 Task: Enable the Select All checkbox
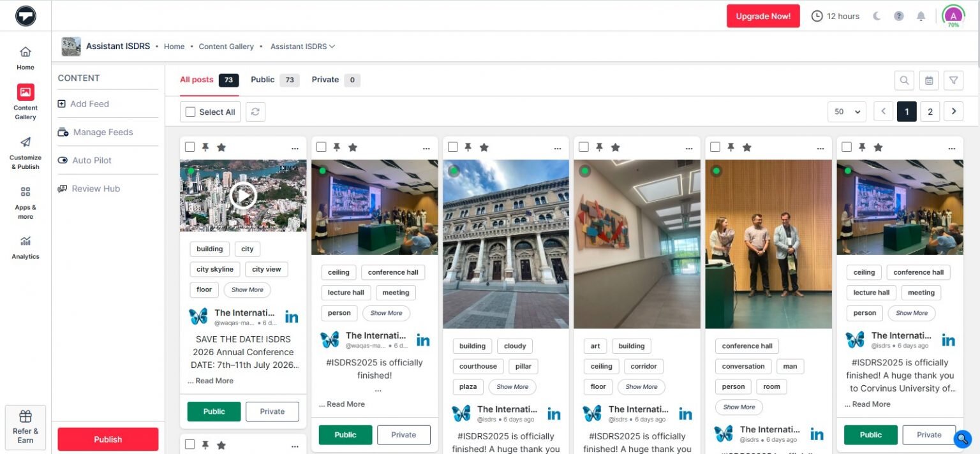(189, 112)
